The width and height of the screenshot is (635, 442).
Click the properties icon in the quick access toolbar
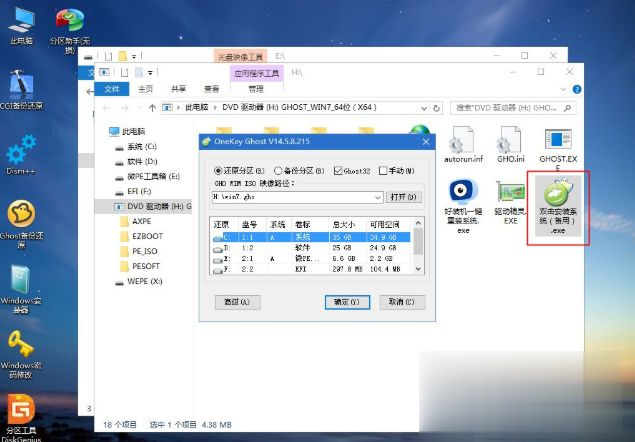click(x=124, y=73)
